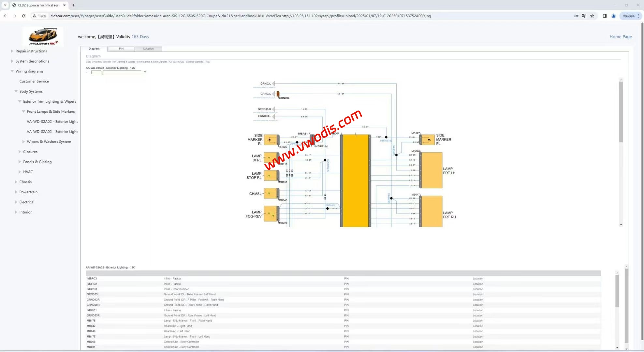Expand the Closures node

[x=20, y=152]
